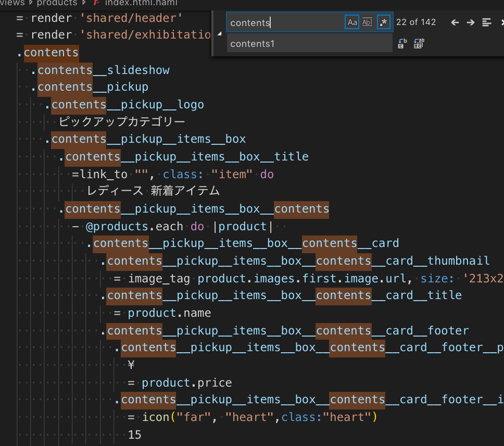Image resolution: width=504 pixels, height=446 pixels.
Task: Toggle Find in Selection icon
Action: coord(487,22)
